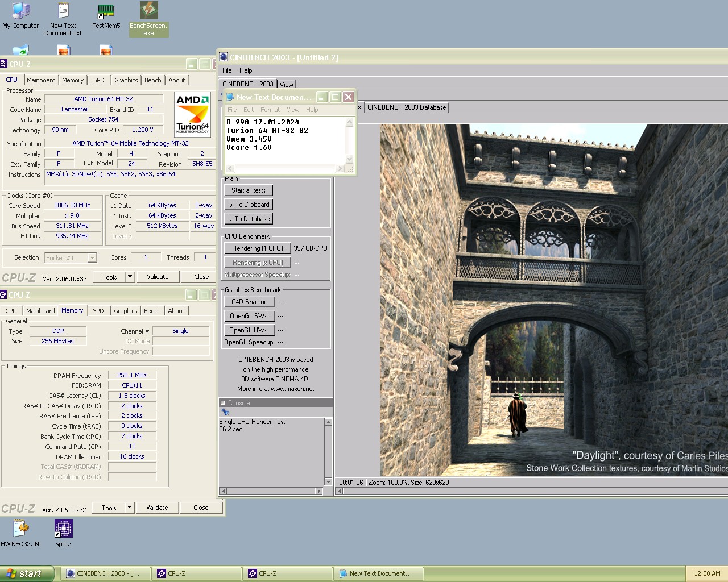Click upper CPU-Z title bar icon
This screenshot has height=582, width=728.
pyautogui.click(x=3, y=64)
